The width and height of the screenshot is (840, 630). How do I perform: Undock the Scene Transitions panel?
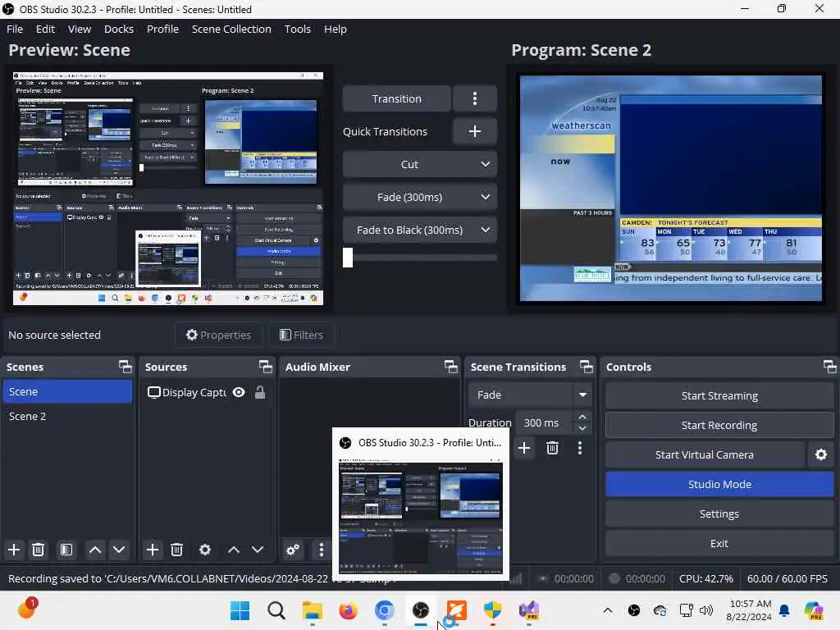pyautogui.click(x=586, y=367)
